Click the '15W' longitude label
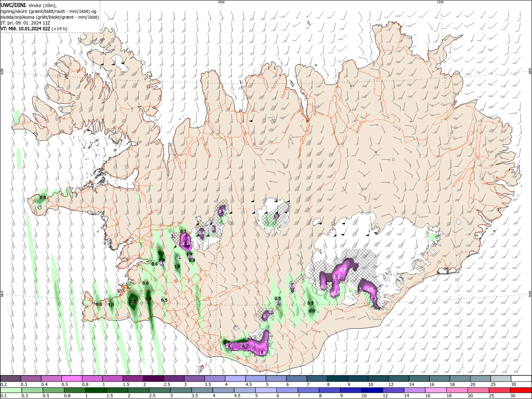This screenshot has height=399, width=532. (440, 2)
